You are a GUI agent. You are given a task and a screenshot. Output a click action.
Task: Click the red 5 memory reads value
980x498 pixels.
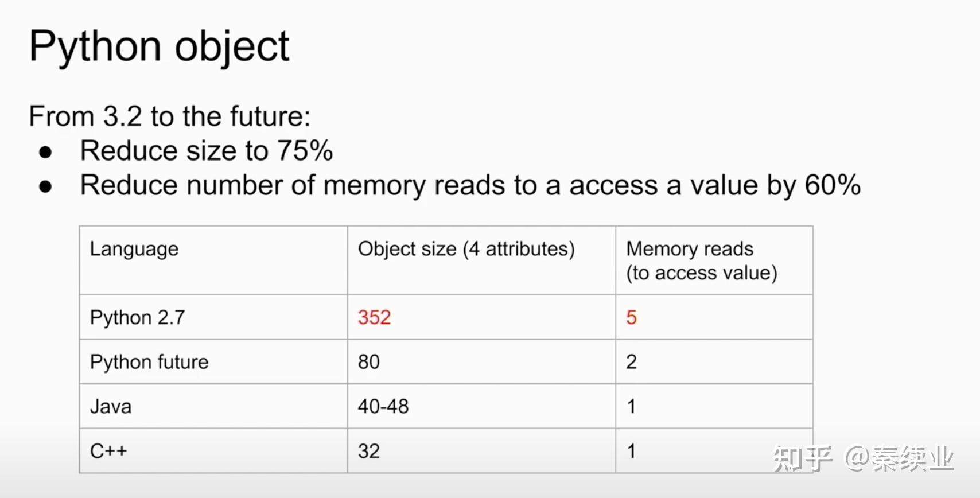coord(631,317)
